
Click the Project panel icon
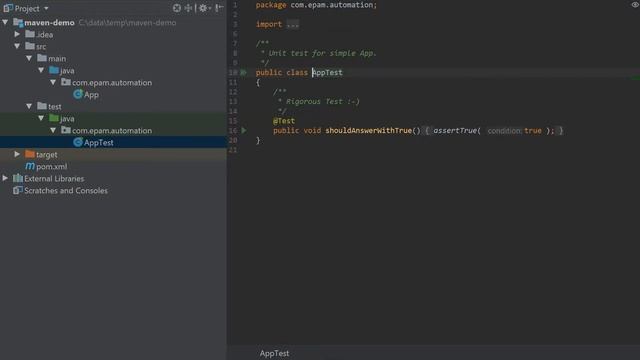[8, 8]
